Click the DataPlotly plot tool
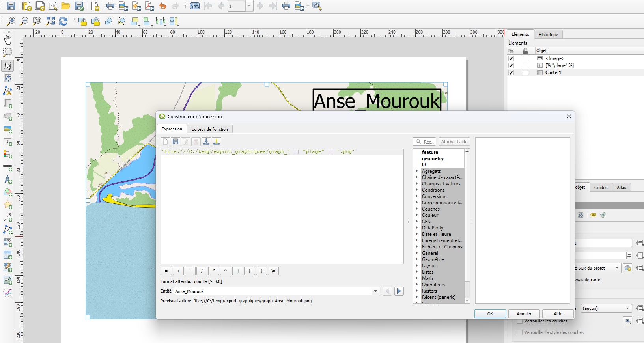Viewport: 644px width, 343px height. [7, 293]
